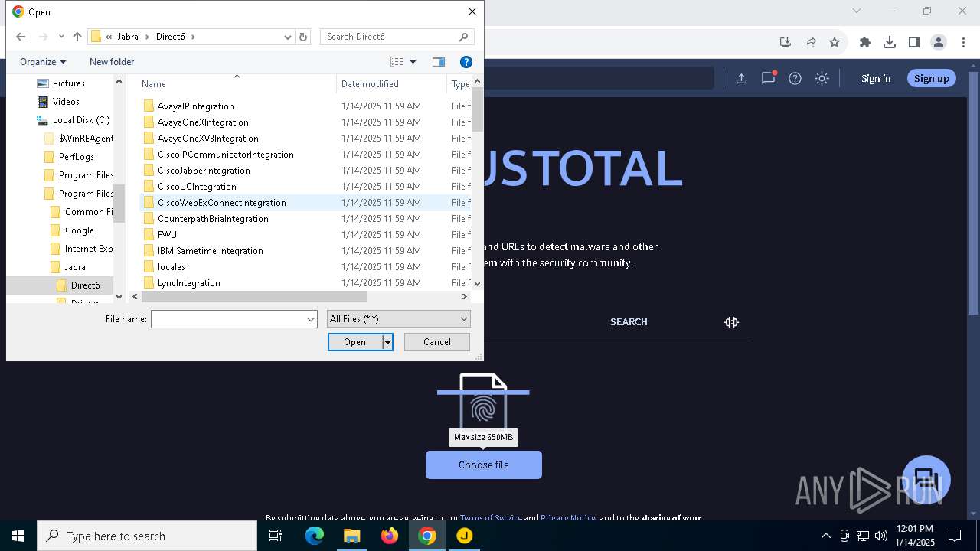The width and height of the screenshot is (980, 551).
Task: Open Firefox from taskbar
Action: click(390, 536)
